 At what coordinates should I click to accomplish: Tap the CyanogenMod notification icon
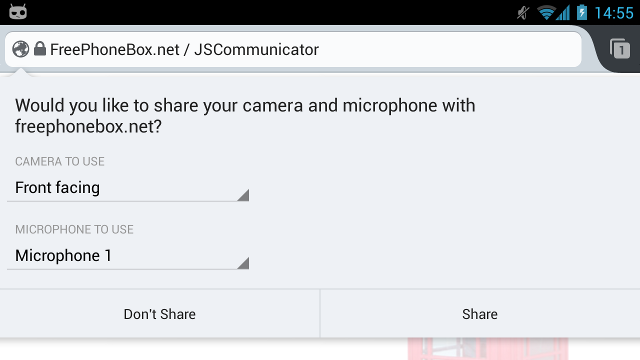18,11
